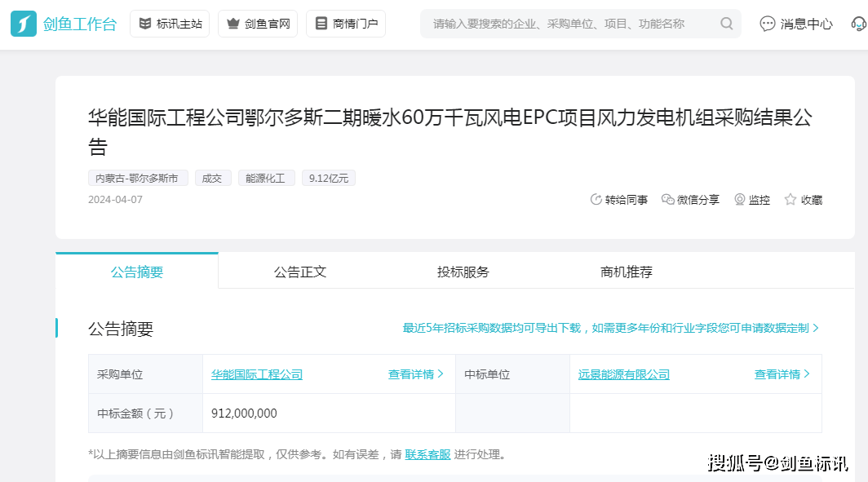Click the date 2024-04-07

[115, 200]
